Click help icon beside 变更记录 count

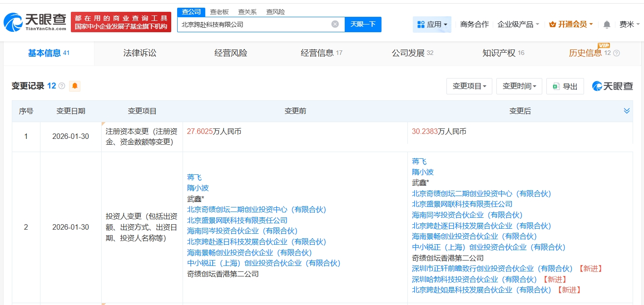[62, 86]
